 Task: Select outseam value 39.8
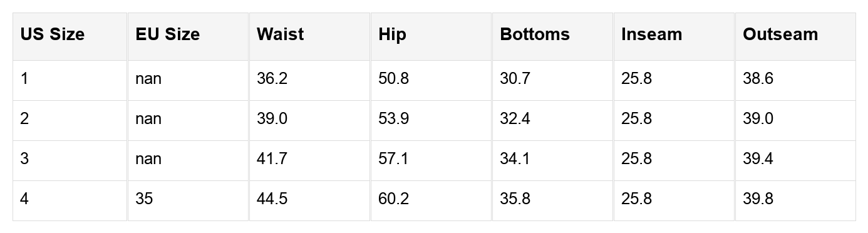(x=795, y=200)
